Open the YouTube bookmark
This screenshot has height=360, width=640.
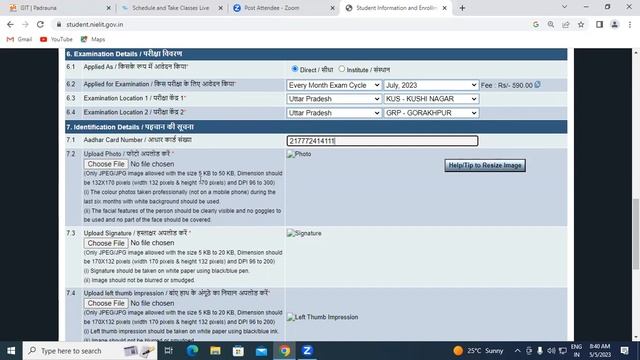pos(56,39)
